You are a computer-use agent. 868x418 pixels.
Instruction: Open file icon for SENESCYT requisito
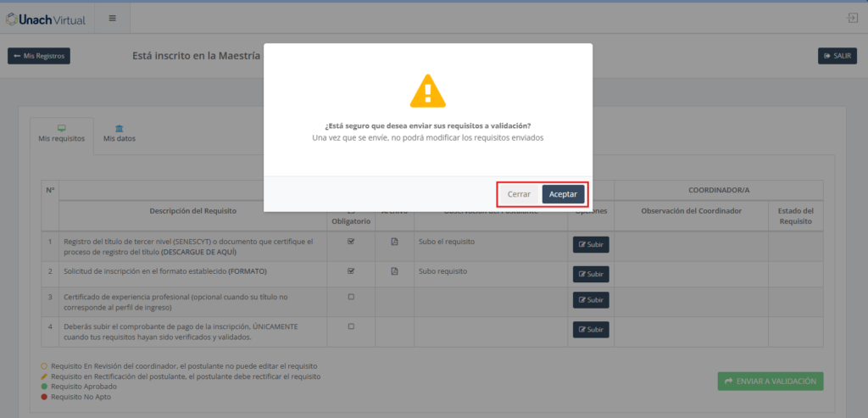tap(394, 242)
